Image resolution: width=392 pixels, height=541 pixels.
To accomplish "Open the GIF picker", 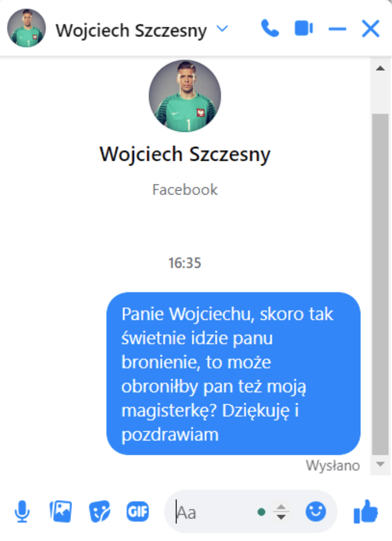I will pos(138,512).
